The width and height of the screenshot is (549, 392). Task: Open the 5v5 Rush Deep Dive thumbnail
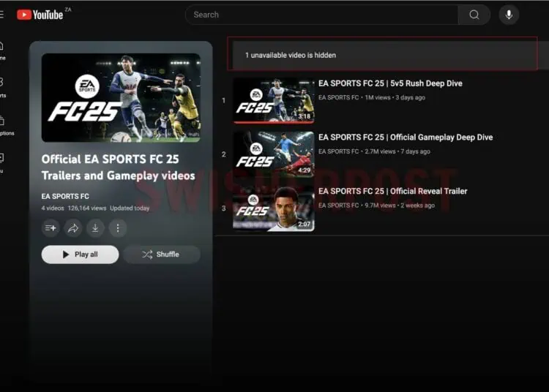point(274,100)
